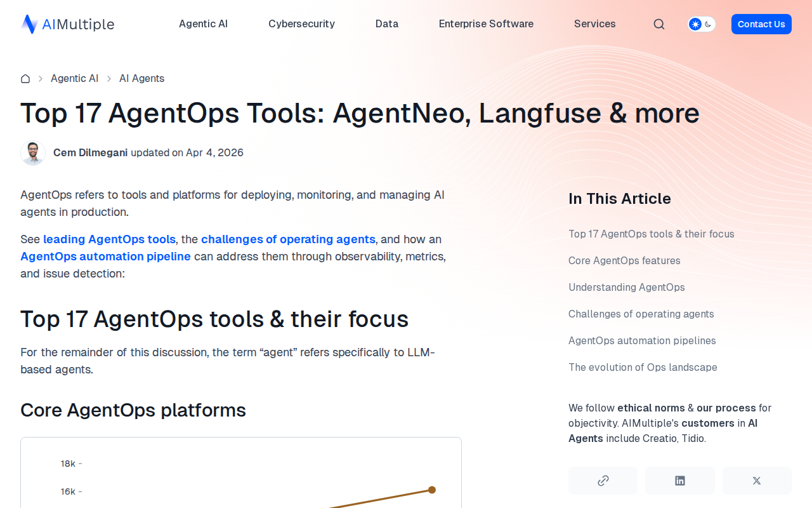
Task: Click the 'In This Article' heading
Action: tap(620, 199)
